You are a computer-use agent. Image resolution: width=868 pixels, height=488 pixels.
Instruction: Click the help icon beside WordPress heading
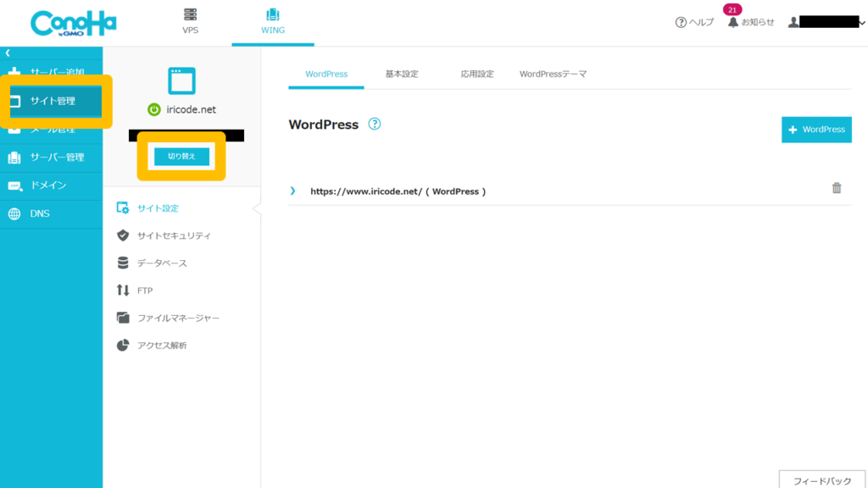click(375, 124)
